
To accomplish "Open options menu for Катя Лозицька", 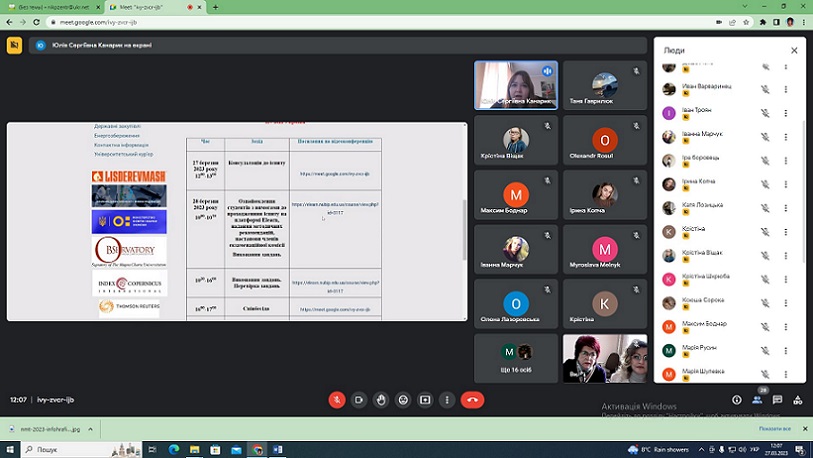I will click(786, 208).
